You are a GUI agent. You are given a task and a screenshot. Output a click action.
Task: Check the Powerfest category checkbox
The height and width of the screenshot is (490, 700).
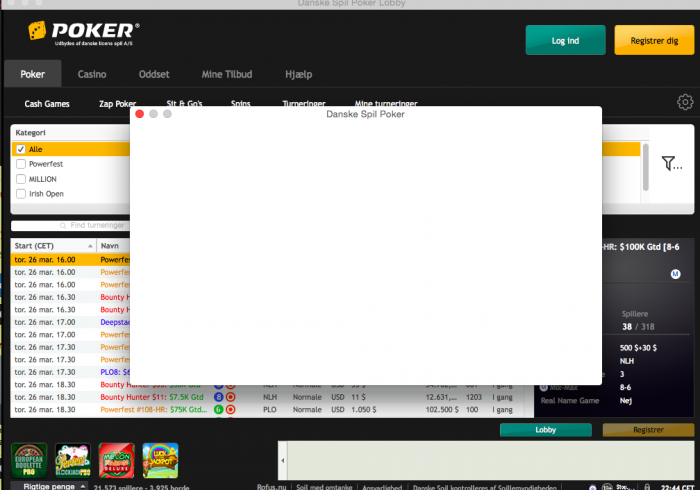point(21,164)
